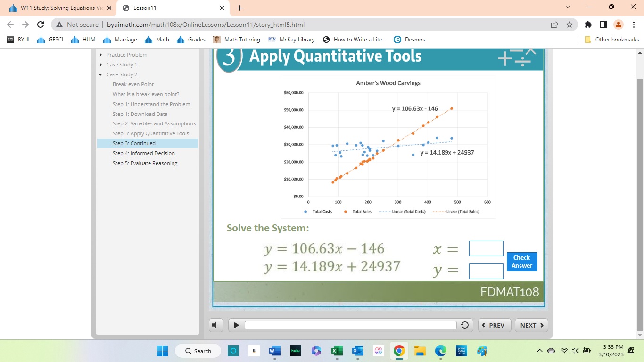Open Step 5: Evaluate Reasoning slide

click(x=145, y=163)
